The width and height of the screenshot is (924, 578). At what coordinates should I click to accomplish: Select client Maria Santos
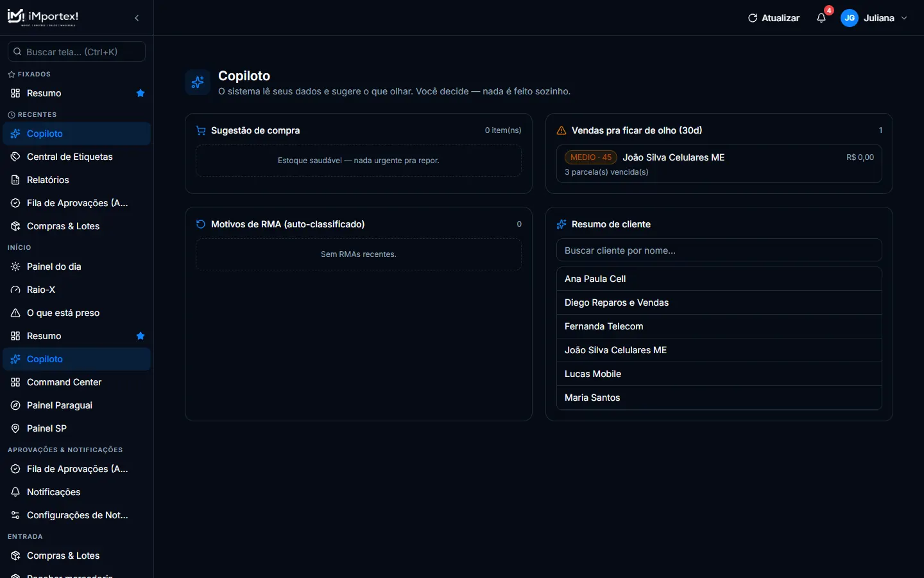[x=719, y=398]
